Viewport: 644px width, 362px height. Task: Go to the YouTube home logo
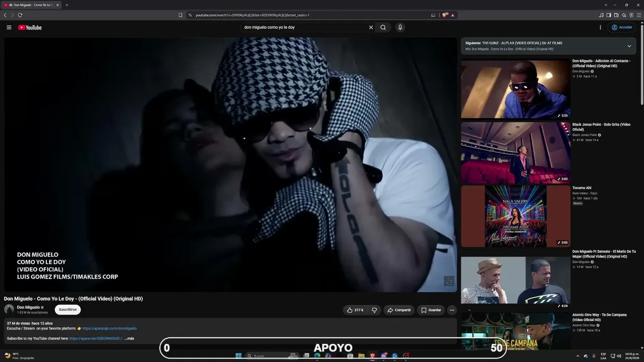30,28
